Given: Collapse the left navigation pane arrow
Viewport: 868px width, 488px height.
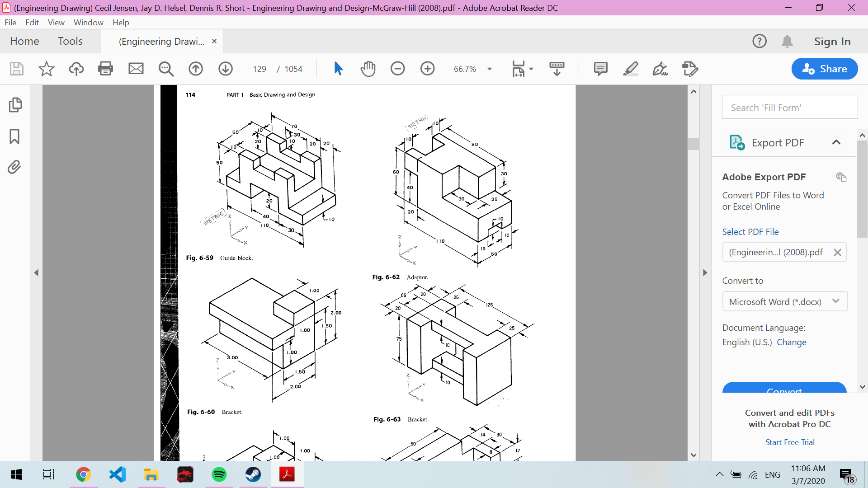Looking at the screenshot, I should (x=36, y=272).
